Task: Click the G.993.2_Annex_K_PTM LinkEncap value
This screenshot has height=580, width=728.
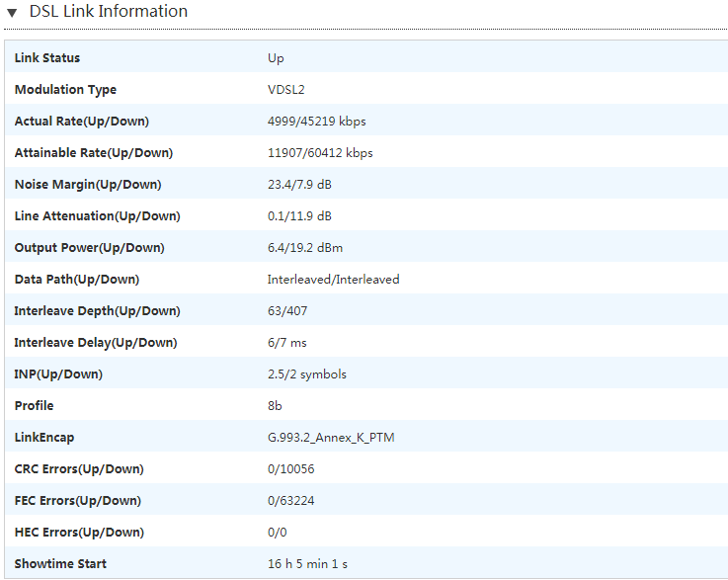Action: (x=331, y=438)
